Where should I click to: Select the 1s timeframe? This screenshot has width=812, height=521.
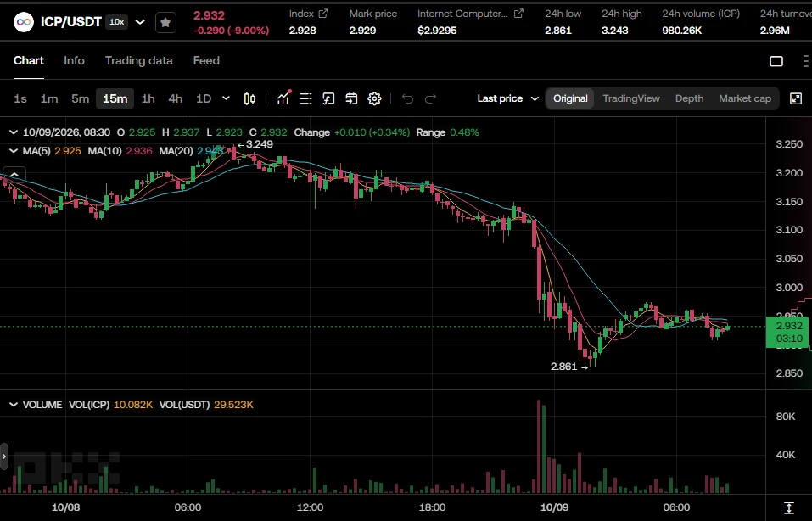click(20, 98)
